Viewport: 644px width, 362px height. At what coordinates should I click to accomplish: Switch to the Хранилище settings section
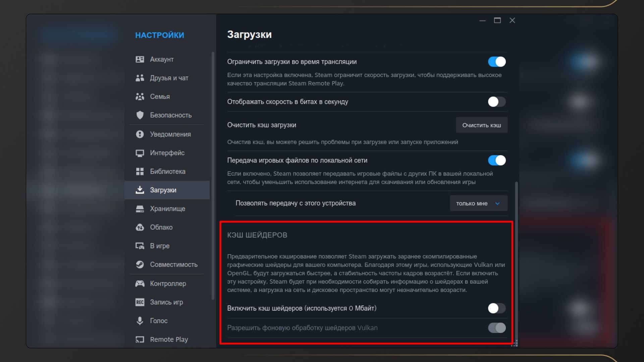pos(167,208)
